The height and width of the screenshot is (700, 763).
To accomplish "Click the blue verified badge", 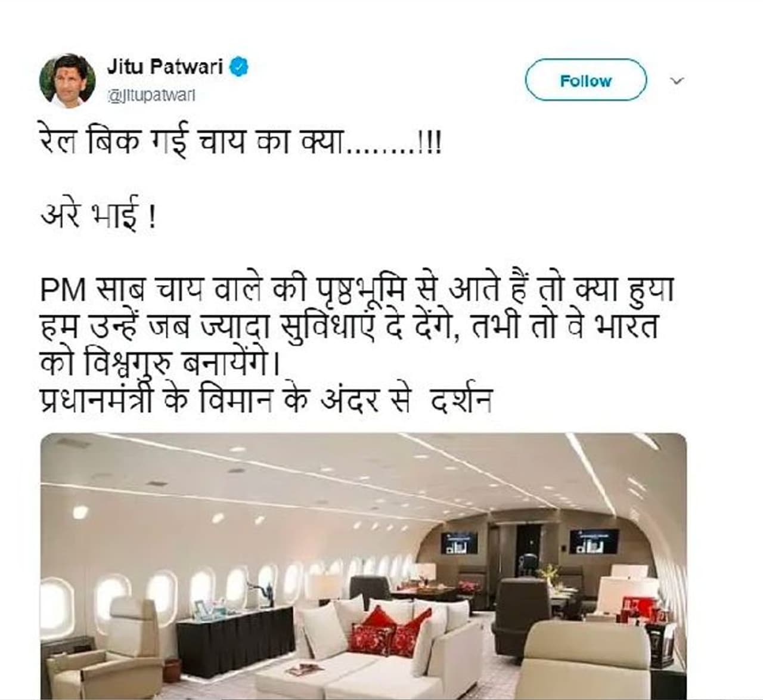I will [x=239, y=67].
